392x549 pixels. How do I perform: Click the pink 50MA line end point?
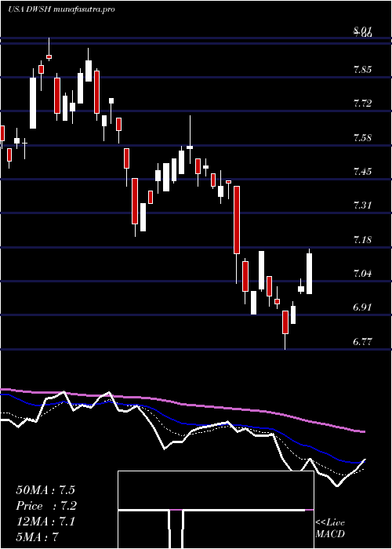click(x=365, y=431)
